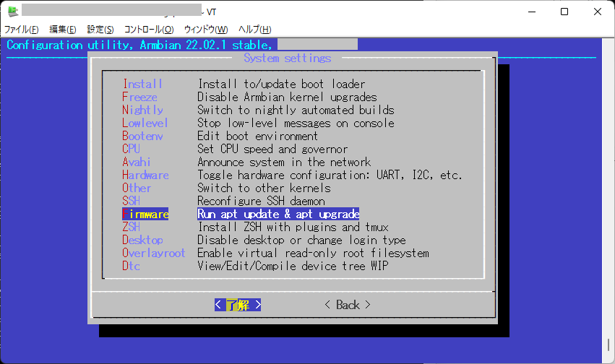615x364 pixels.
Task: Select the Bootenv edit boot environment entry
Action: 220,136
